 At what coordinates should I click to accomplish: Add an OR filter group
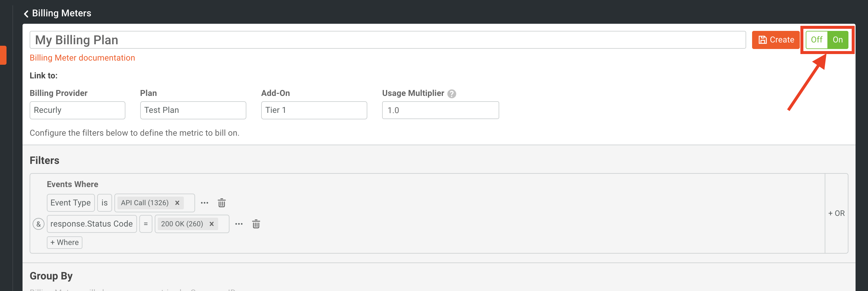coord(836,213)
